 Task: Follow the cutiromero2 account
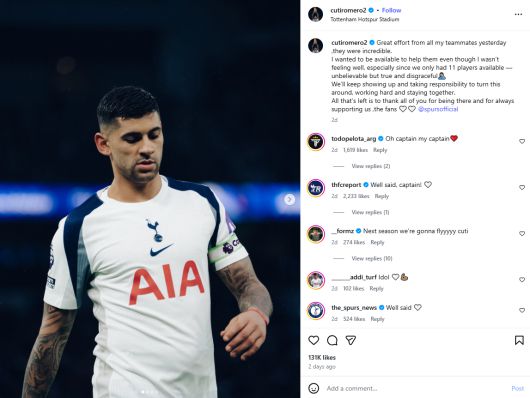391,10
